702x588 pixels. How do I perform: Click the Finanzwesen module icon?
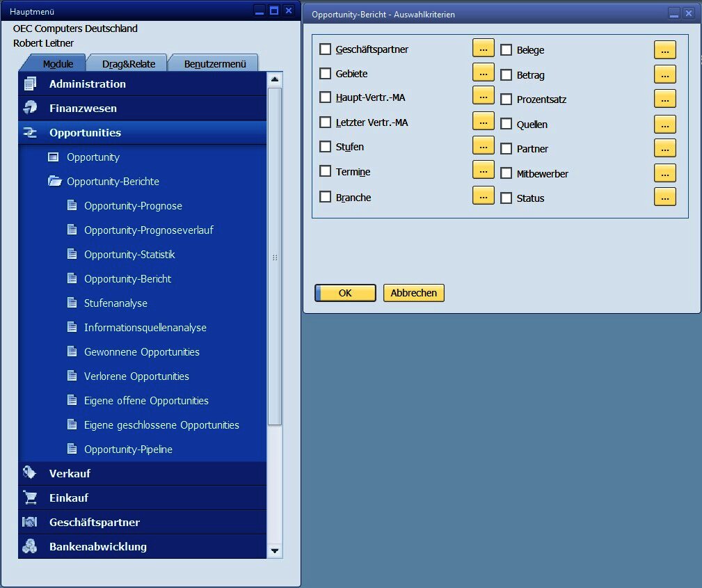[x=30, y=109]
